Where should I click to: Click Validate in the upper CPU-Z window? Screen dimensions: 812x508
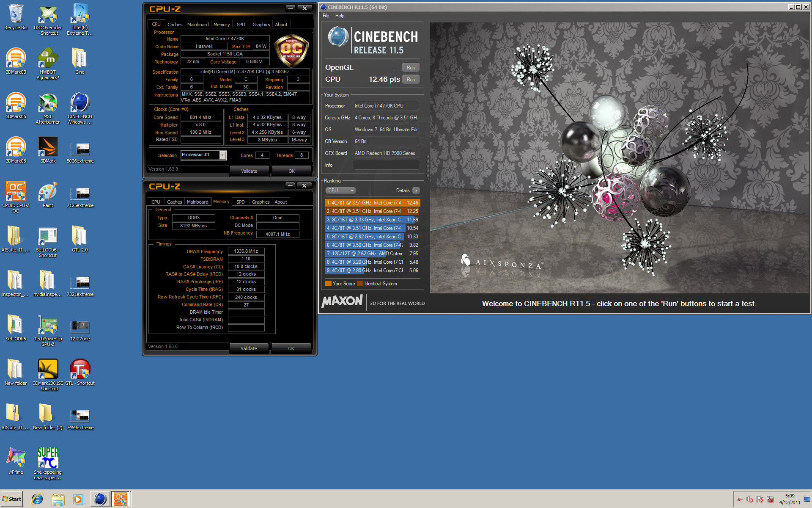249,171
